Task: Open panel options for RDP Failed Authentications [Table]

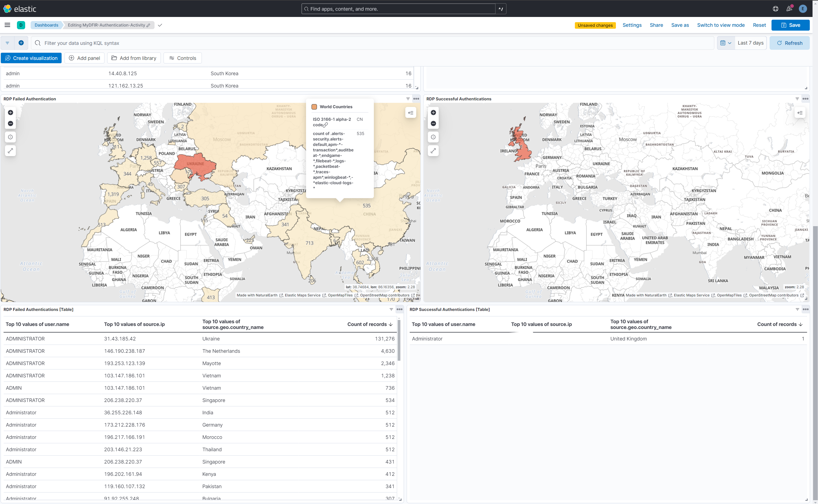Action: [x=399, y=309]
